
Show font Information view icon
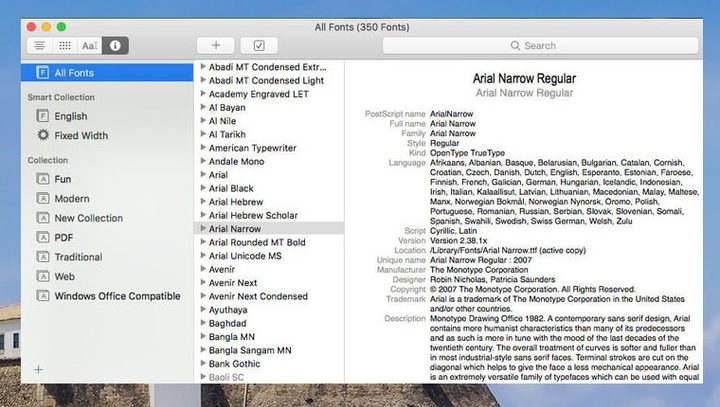pyautogui.click(x=115, y=45)
